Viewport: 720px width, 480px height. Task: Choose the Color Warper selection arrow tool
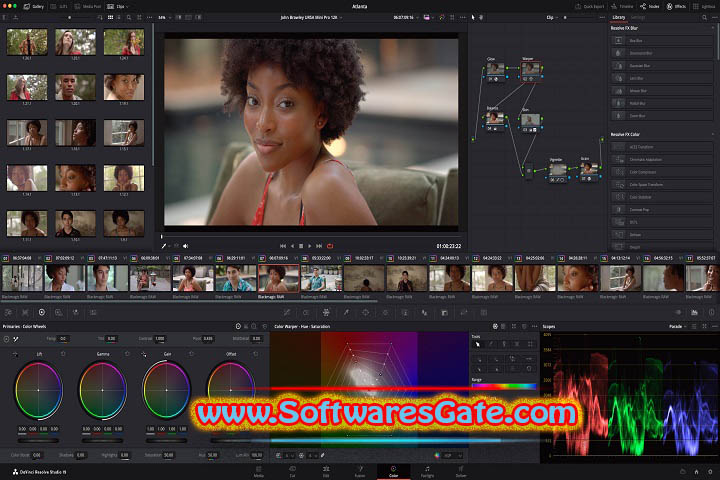click(478, 344)
